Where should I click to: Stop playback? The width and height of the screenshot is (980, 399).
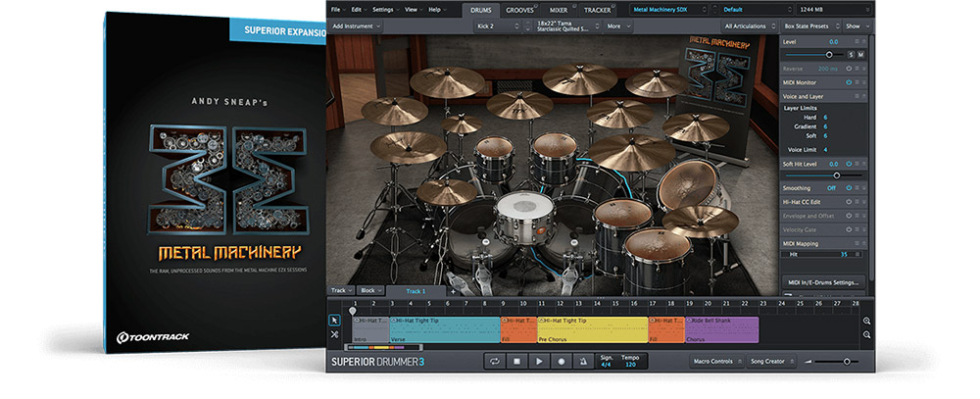click(x=516, y=361)
